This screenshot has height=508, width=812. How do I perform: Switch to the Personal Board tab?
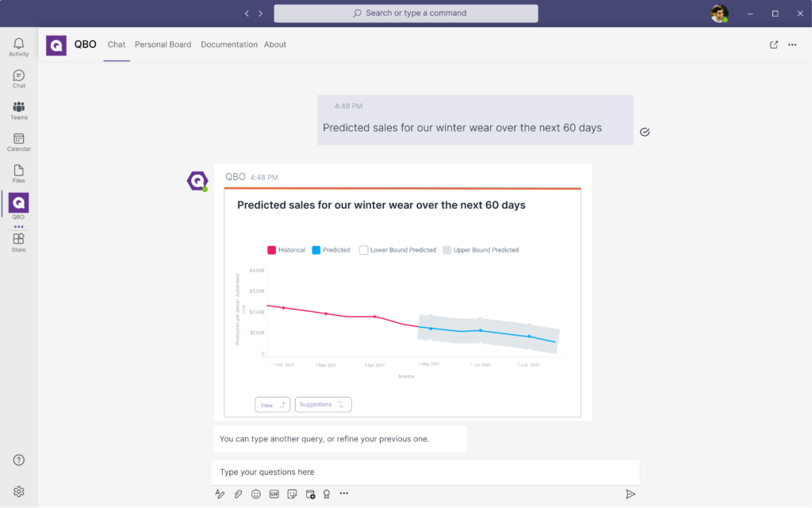[x=163, y=45]
